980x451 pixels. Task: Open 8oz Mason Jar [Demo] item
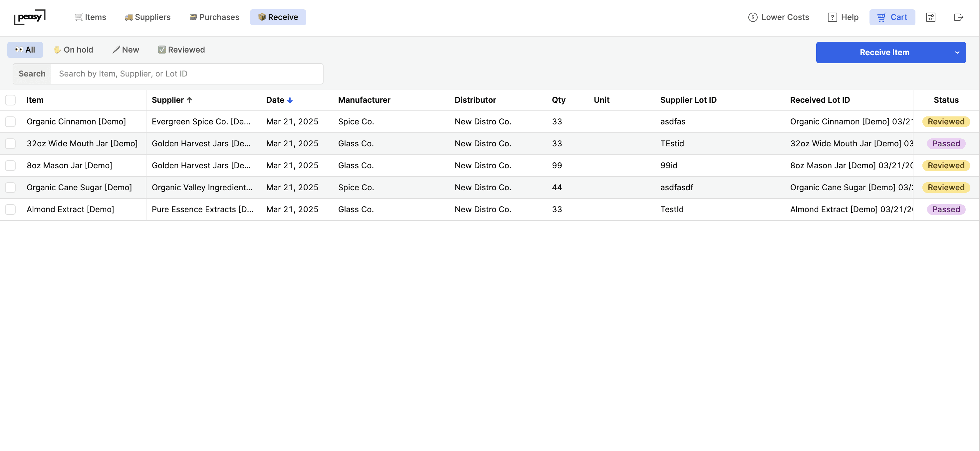pos(69,165)
